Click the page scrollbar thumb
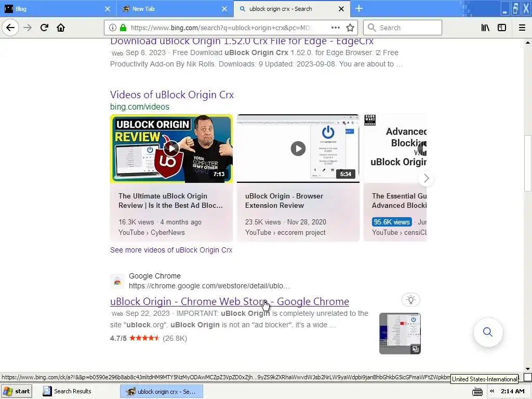This screenshot has width=532, height=399. [x=528, y=163]
